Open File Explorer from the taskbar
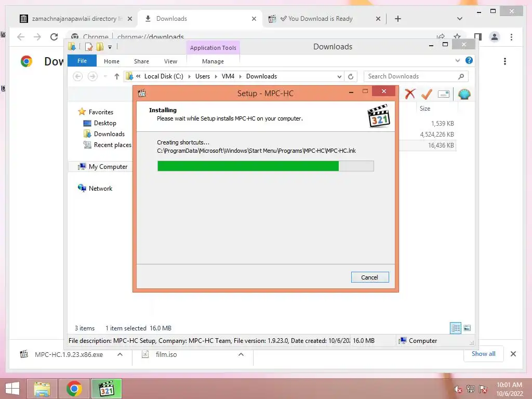Viewport: 532px width, 399px height. (x=42, y=389)
